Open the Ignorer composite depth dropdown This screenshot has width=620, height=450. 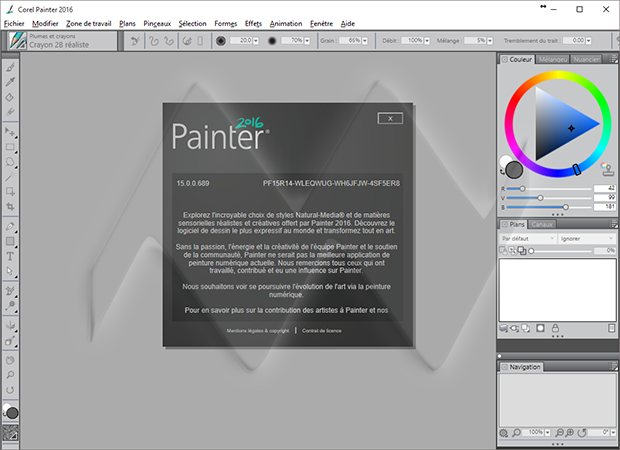point(587,238)
